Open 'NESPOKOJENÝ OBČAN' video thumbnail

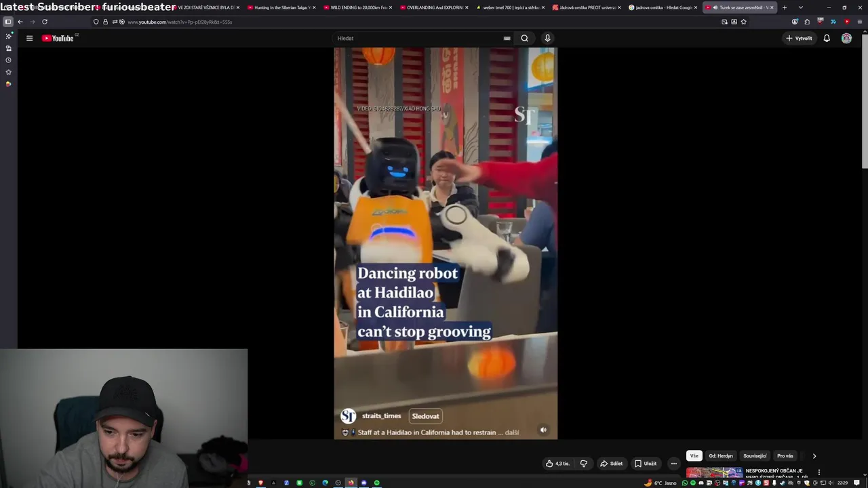pos(714,473)
